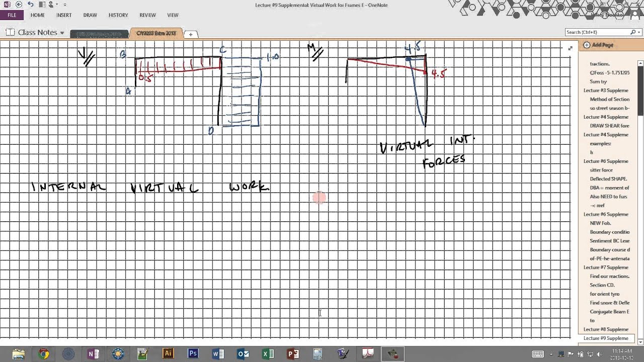
Task: Open the taskbar clock showing 11:14 AM
Action: pyautogui.click(x=622, y=354)
